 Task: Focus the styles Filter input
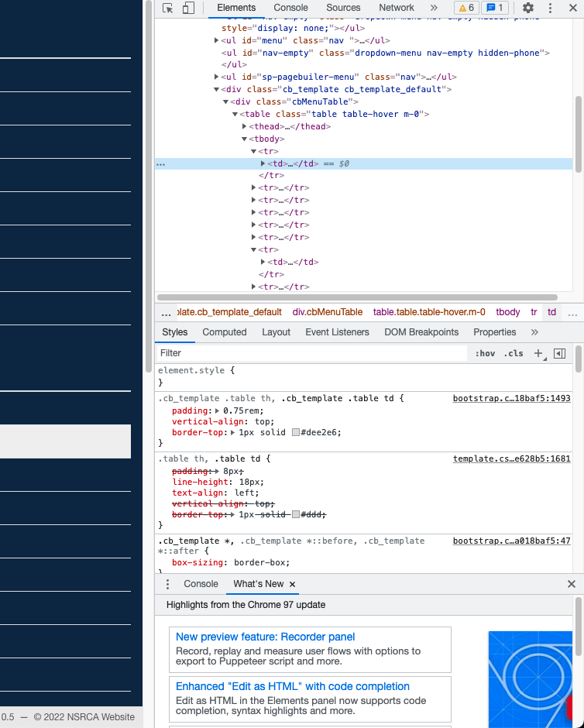(x=312, y=353)
